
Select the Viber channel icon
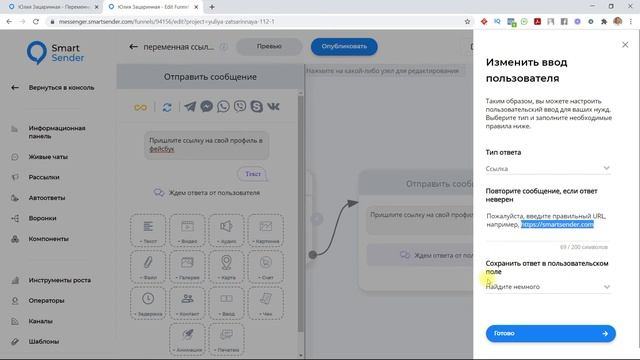[240, 107]
